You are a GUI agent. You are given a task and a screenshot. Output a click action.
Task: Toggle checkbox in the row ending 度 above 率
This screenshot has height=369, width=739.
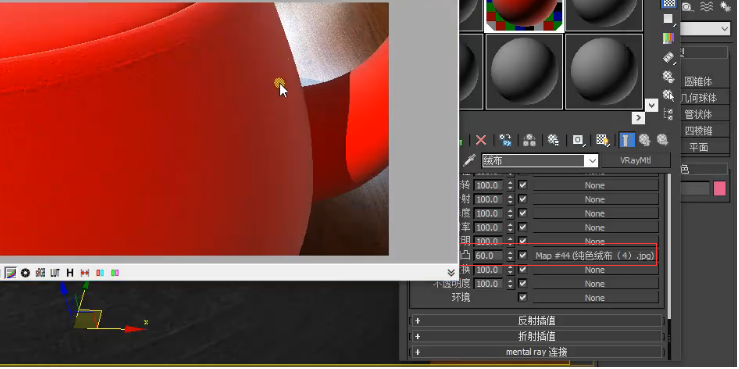click(522, 213)
